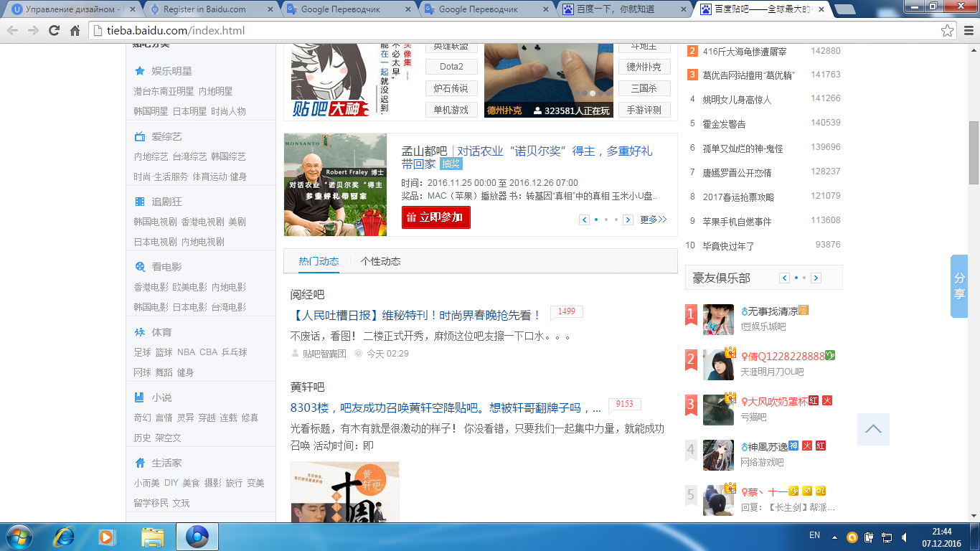Click the red 立即参加 button
The height and width of the screenshot is (551, 980).
pyautogui.click(x=436, y=217)
